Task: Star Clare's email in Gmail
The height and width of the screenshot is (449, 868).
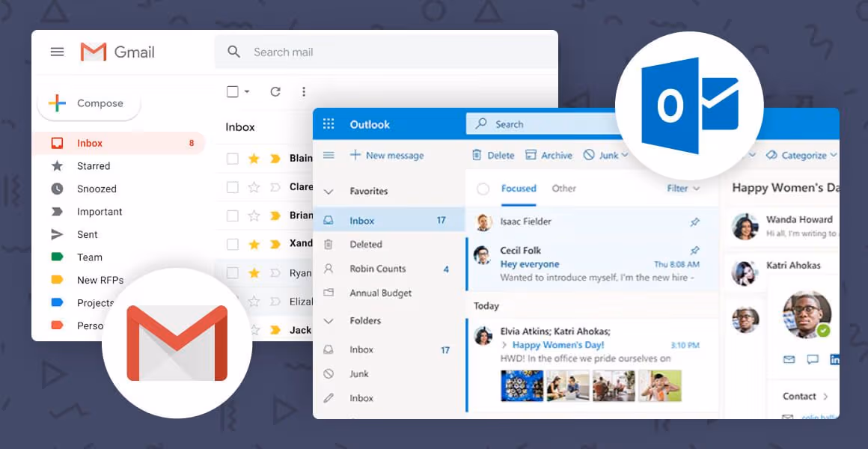Action: click(x=253, y=186)
